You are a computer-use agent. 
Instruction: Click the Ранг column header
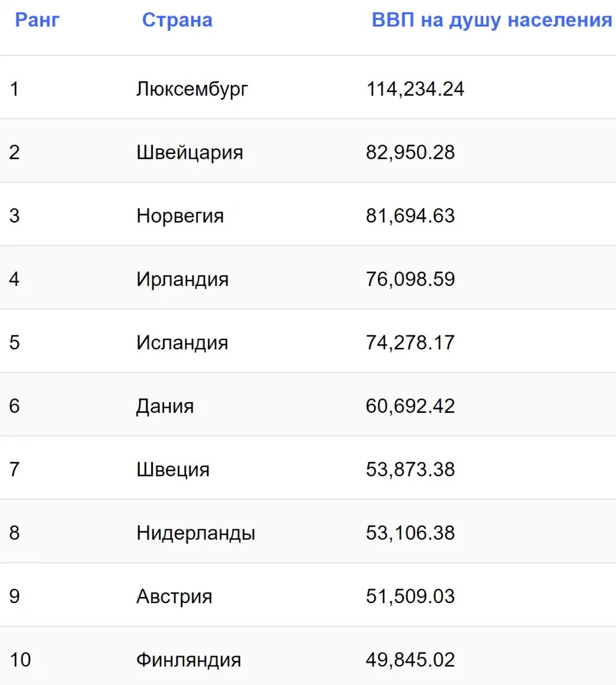(37, 20)
